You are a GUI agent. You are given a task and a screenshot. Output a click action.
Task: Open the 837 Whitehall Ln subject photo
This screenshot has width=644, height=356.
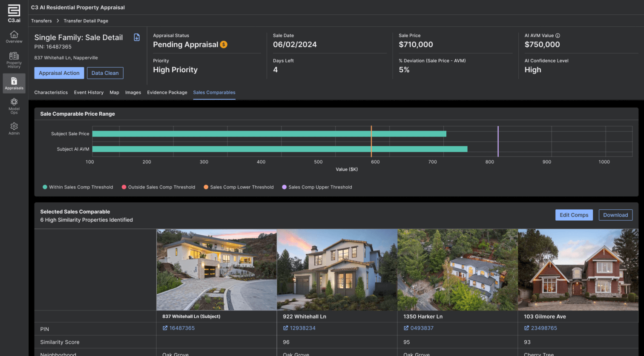(216, 270)
